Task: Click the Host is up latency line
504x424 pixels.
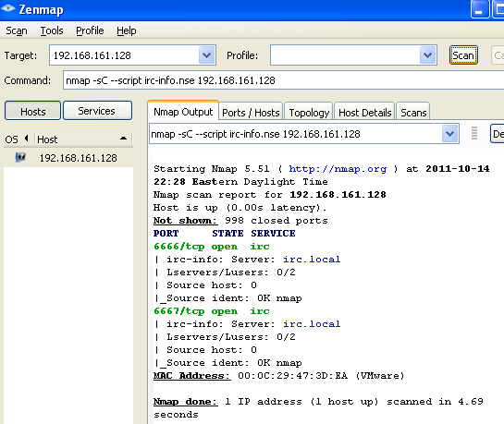Action: tap(240, 207)
